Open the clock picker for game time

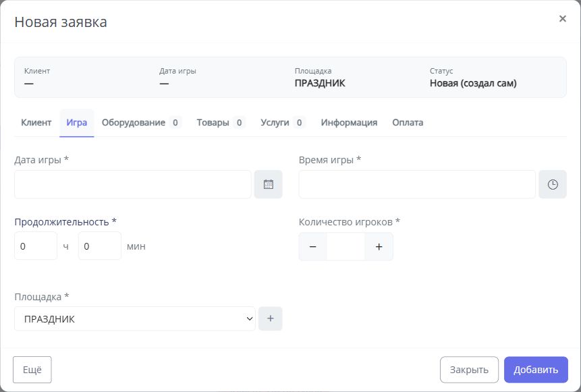tap(553, 184)
